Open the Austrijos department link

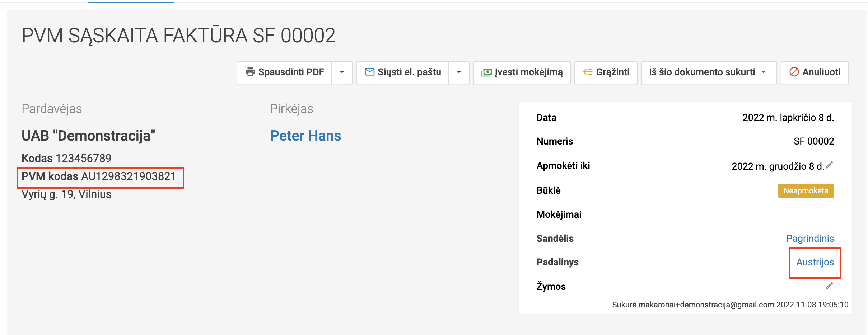point(815,262)
